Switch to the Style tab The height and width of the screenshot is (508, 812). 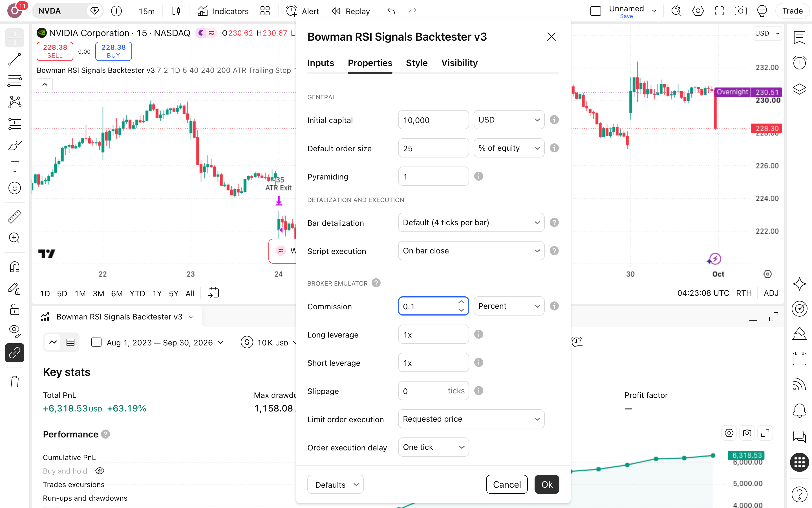417,63
